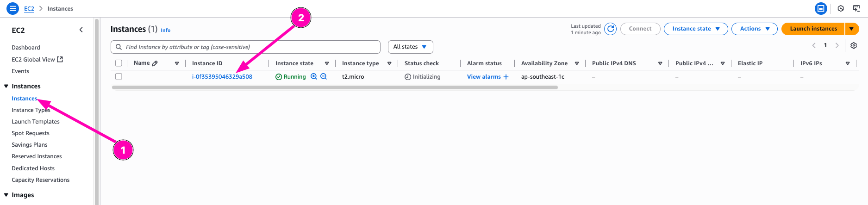Click the refresh instances icon

[x=611, y=29]
